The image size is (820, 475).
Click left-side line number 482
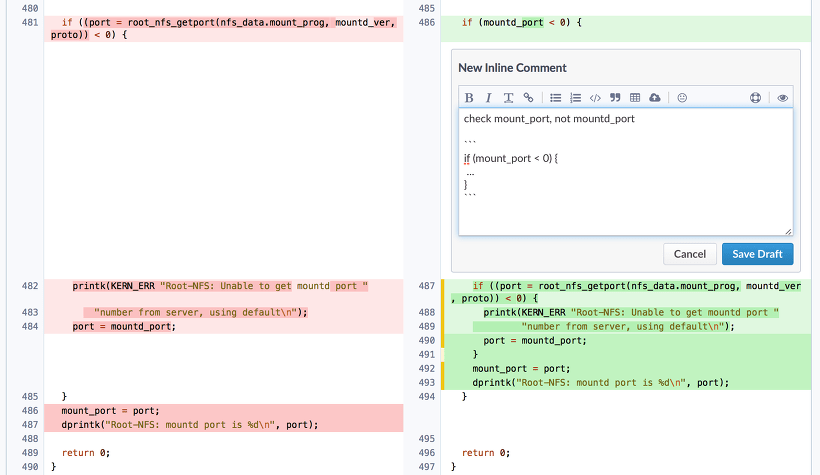[x=30, y=286]
